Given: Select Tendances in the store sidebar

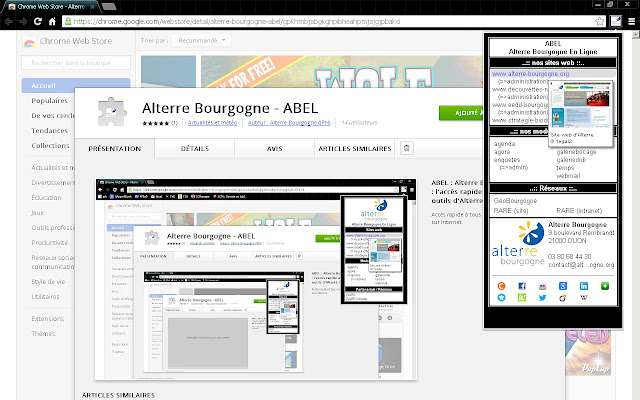Looking at the screenshot, I should pyautogui.click(x=49, y=131).
